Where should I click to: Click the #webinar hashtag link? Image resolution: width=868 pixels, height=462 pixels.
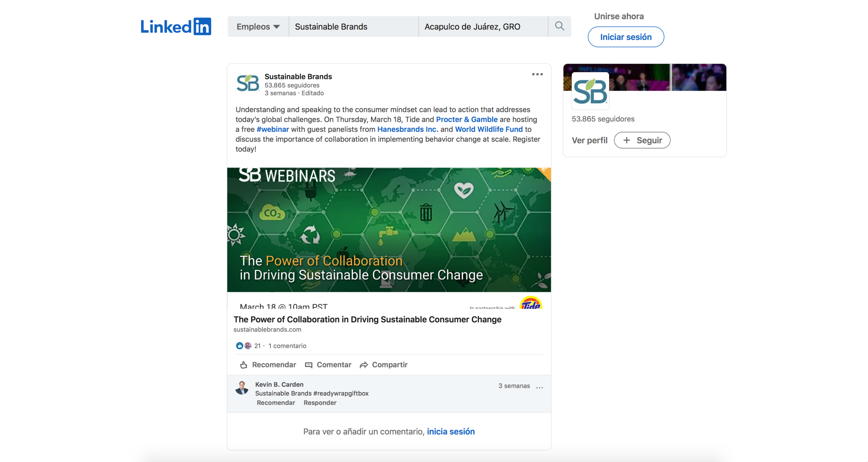273,129
